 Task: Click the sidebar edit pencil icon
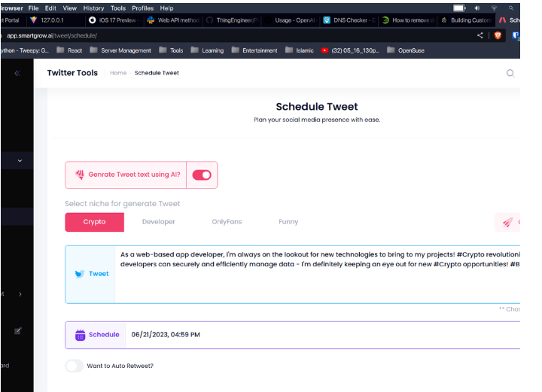pos(17,331)
